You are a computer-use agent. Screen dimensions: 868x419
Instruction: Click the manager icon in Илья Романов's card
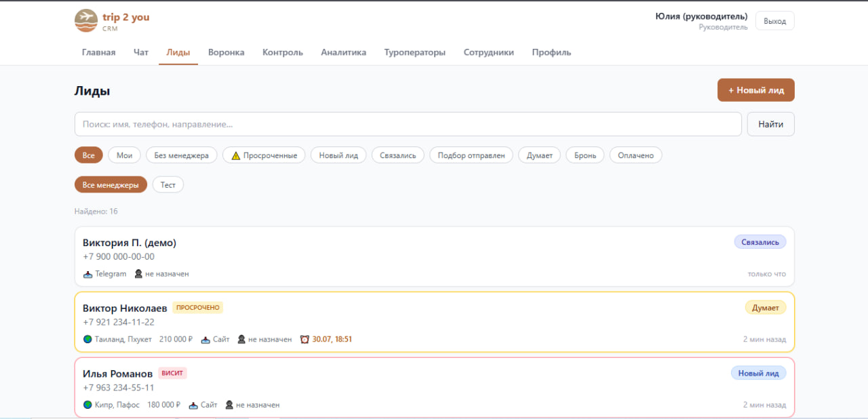click(229, 405)
